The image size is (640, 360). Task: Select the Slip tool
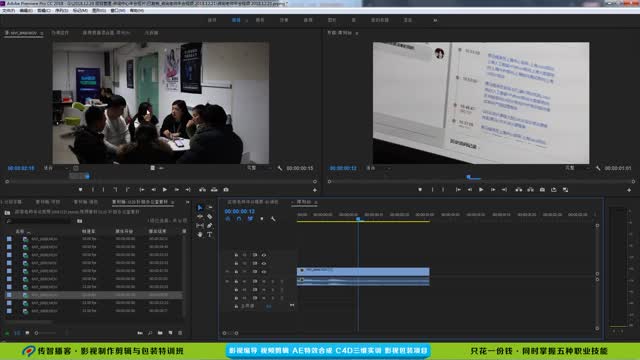pos(200,226)
